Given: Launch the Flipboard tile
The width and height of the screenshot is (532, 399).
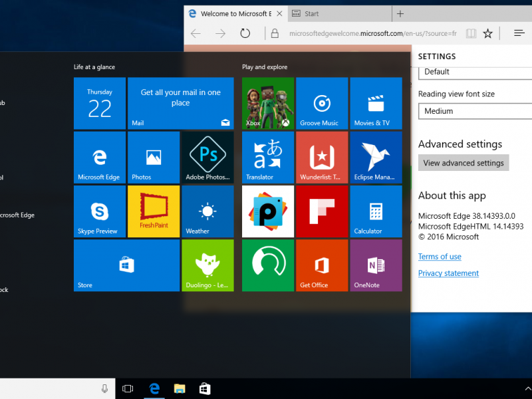Looking at the screenshot, I should pos(322,211).
